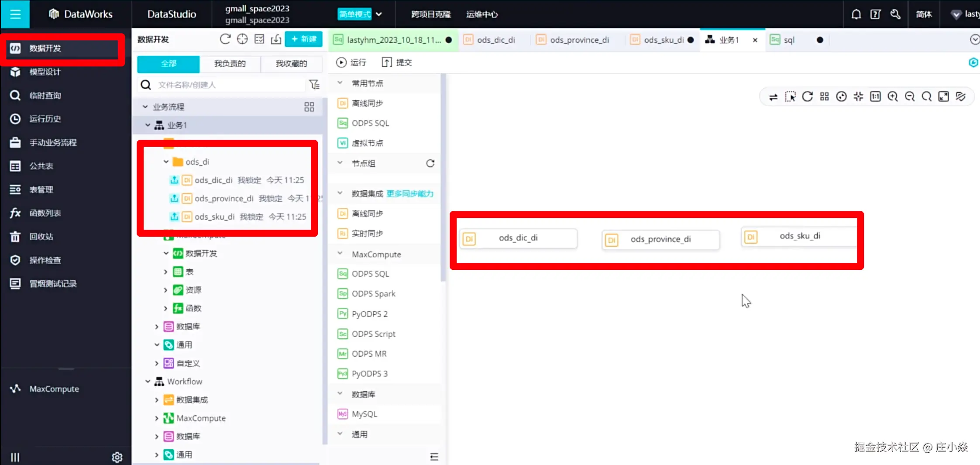The image size is (980, 465).
Task: Select the 我收藏的 filter tab
Action: point(292,64)
